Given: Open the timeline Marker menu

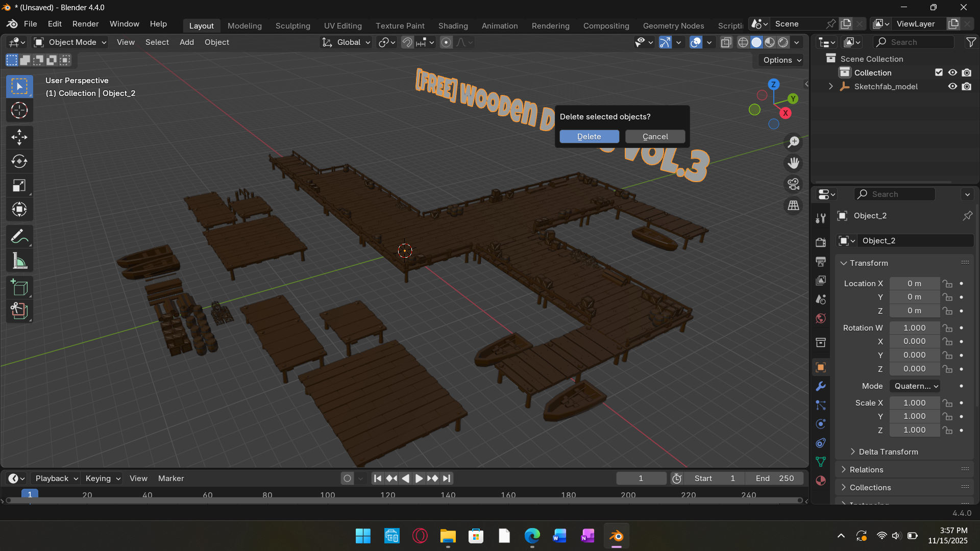Looking at the screenshot, I should tap(171, 479).
